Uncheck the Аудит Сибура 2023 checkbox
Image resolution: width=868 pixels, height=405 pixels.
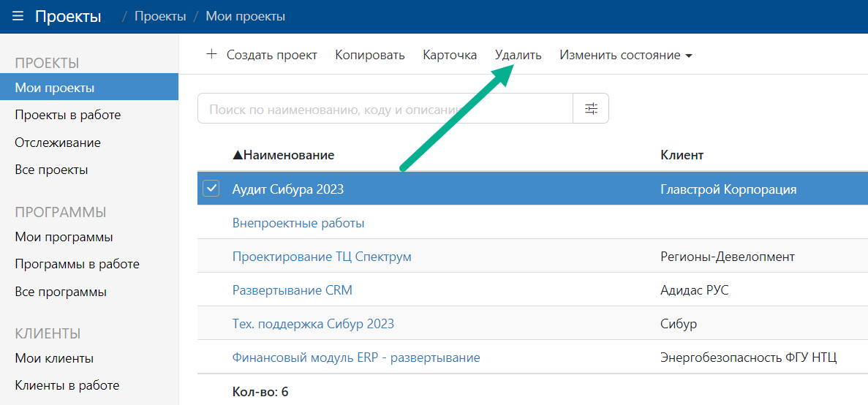[x=211, y=189]
